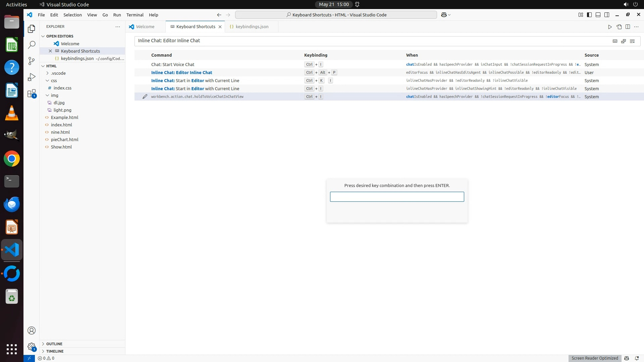The image size is (644, 362).
Task: Click the edit pencil icon on selected row
Action: click(x=145, y=97)
